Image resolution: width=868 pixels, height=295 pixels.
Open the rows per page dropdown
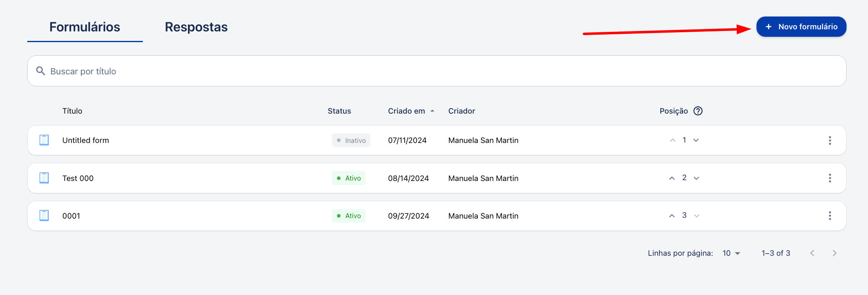point(731,253)
